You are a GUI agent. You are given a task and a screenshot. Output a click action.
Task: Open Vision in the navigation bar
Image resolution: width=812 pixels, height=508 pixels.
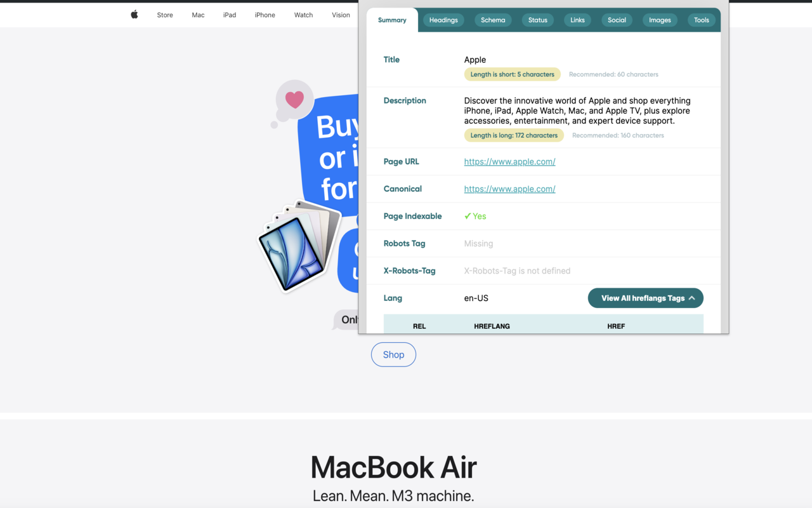[x=341, y=15]
